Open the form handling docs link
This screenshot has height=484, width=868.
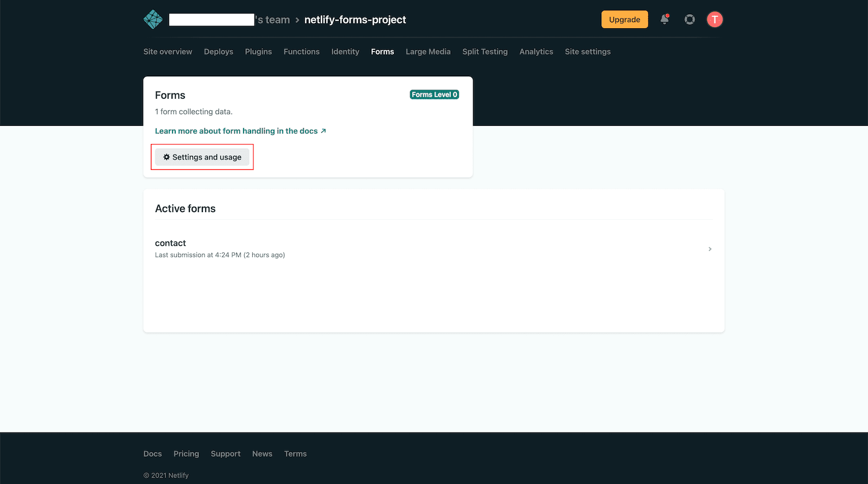tap(240, 131)
